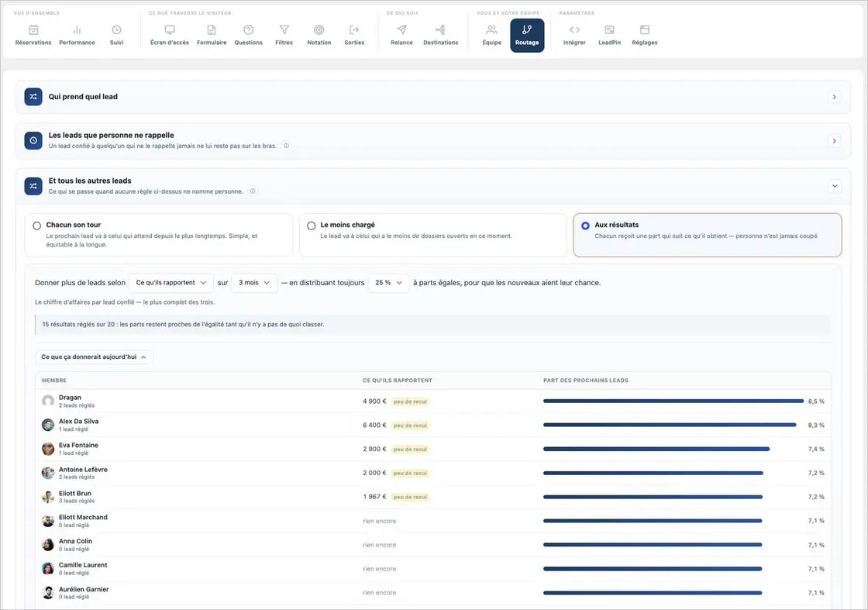Expand the 'Qui prend quel lead' section chevron

pyautogui.click(x=834, y=97)
